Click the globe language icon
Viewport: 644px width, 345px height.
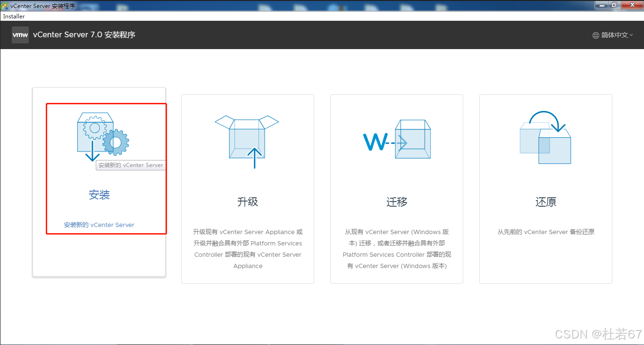596,35
